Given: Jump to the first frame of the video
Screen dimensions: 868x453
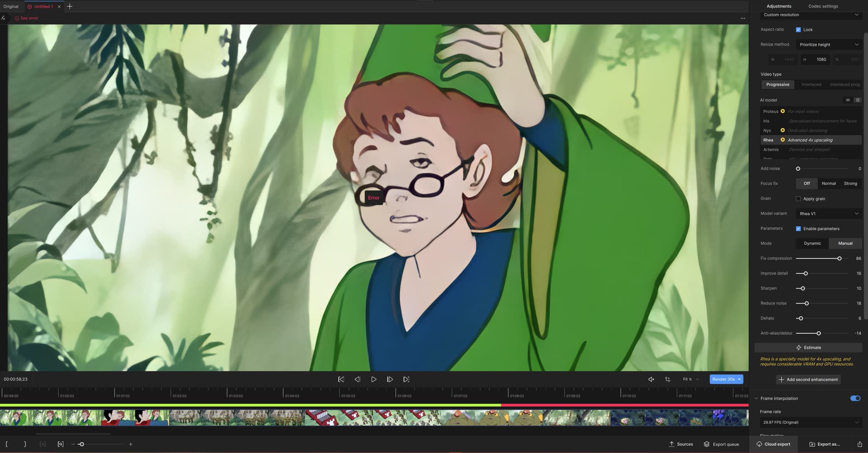Looking at the screenshot, I should 341,379.
